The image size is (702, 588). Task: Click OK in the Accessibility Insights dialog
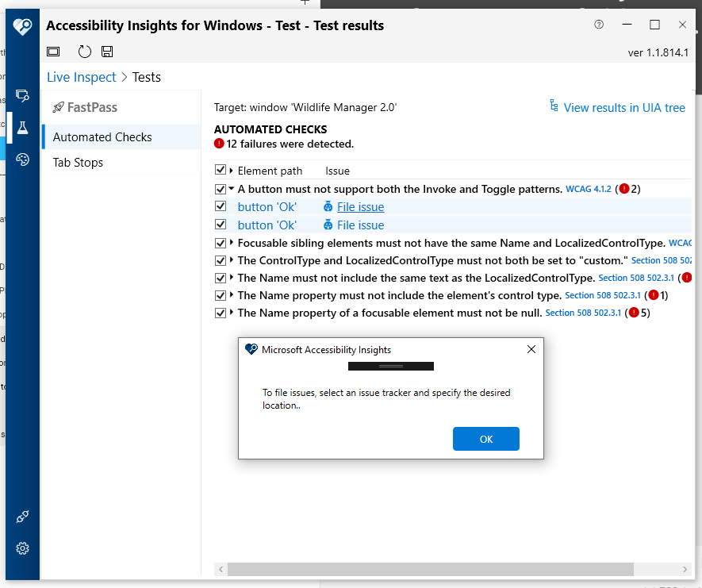point(485,439)
